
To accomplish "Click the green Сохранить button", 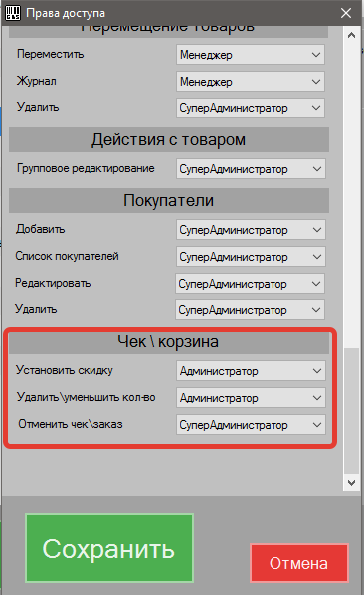I will [109, 548].
